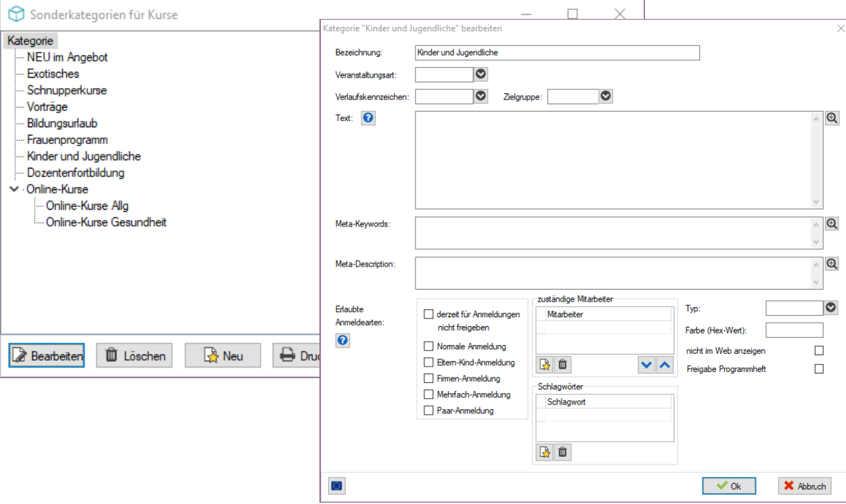
Task: Open help for Erlaubte Anmeldearten
Action: pos(342,340)
